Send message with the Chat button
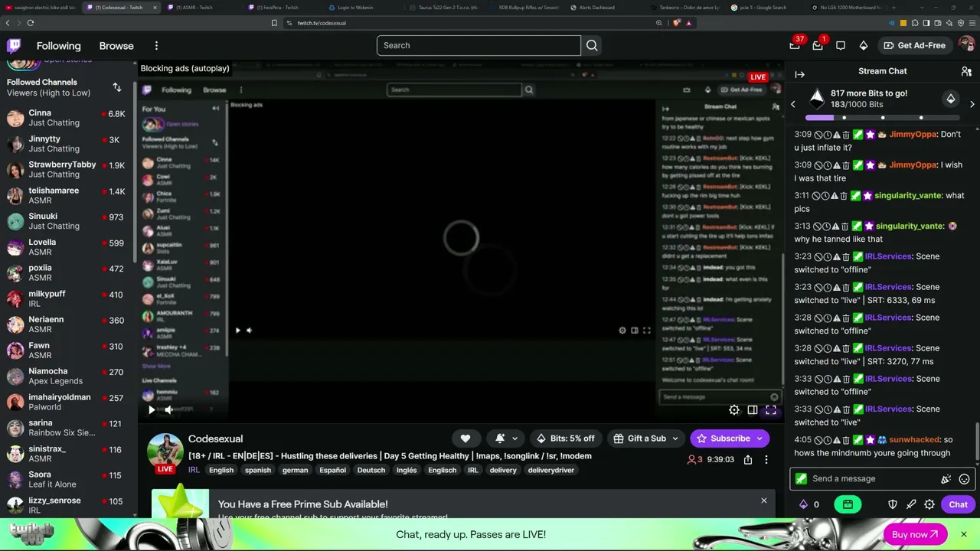Viewport: 980px width, 551px height. pos(959,504)
